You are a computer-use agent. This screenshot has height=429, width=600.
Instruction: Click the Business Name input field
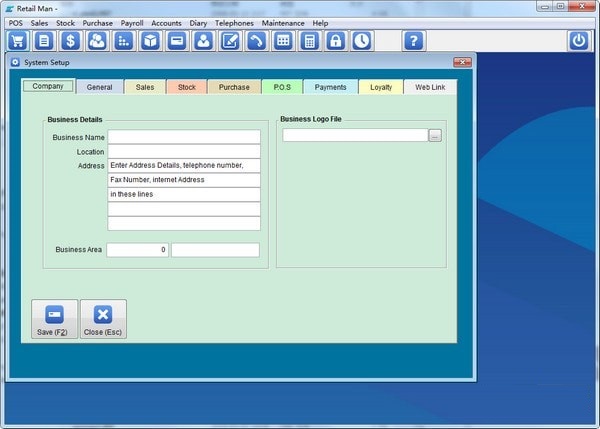pos(184,137)
